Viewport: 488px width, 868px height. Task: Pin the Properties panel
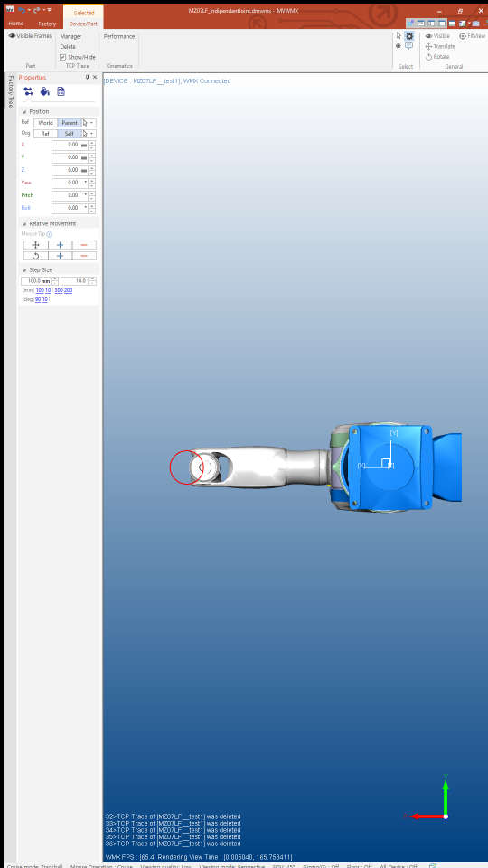click(x=87, y=78)
